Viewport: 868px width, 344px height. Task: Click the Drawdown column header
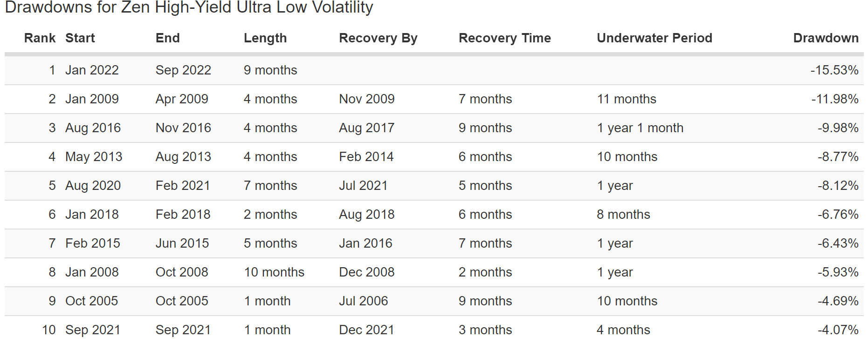click(825, 38)
